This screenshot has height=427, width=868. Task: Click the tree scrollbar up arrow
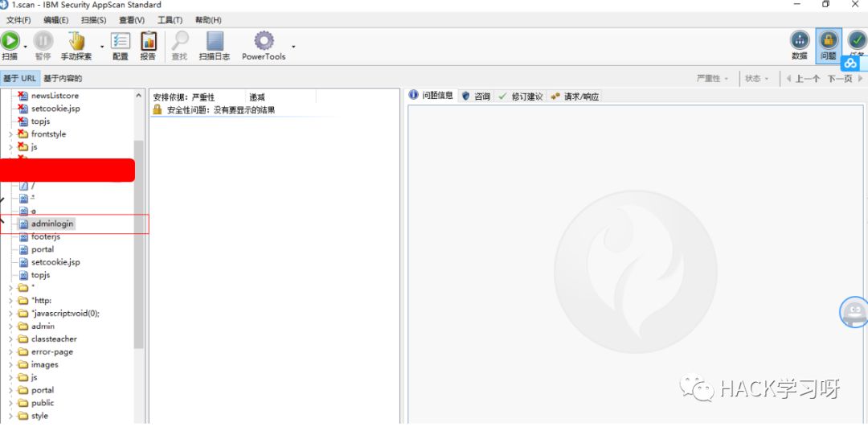coord(138,95)
